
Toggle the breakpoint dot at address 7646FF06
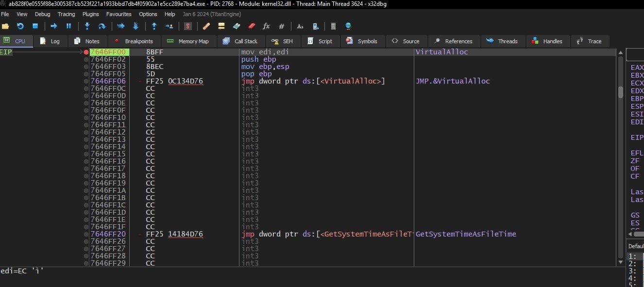pos(86,81)
